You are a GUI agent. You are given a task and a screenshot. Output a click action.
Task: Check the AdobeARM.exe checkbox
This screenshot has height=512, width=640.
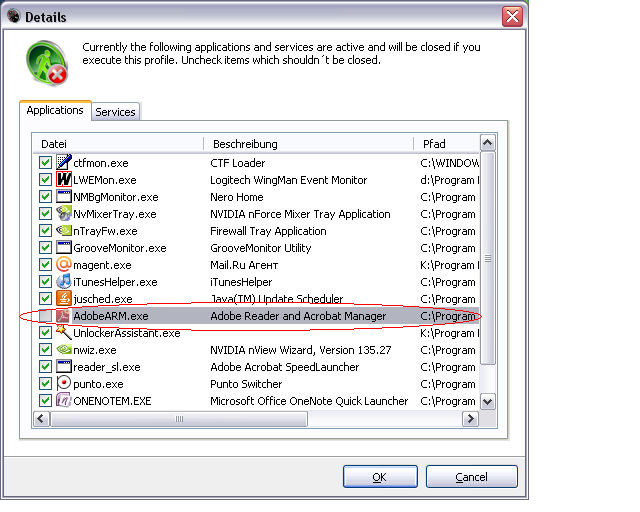point(45,316)
